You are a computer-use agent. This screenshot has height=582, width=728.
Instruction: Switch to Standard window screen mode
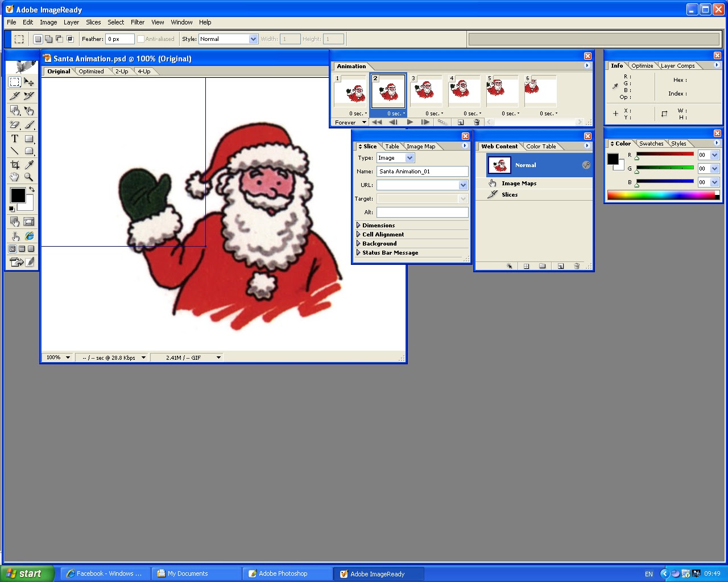13,249
